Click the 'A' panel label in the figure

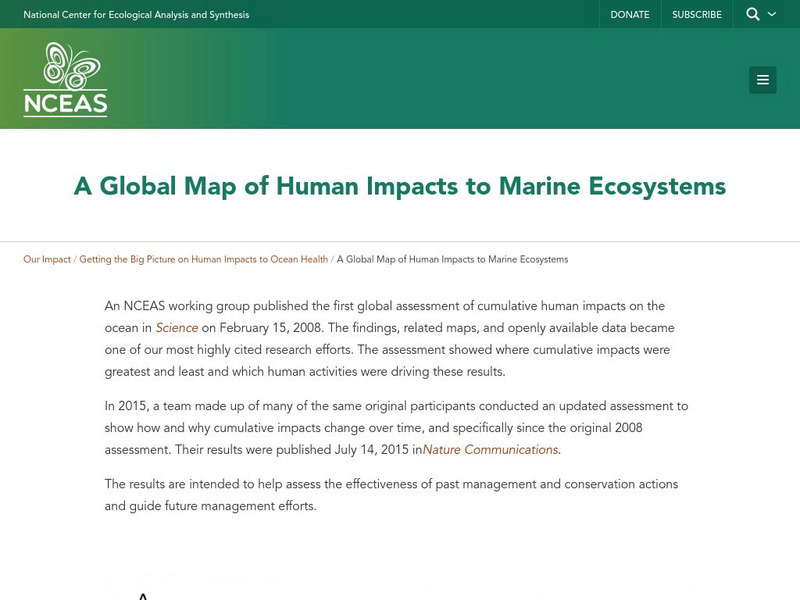[143, 595]
